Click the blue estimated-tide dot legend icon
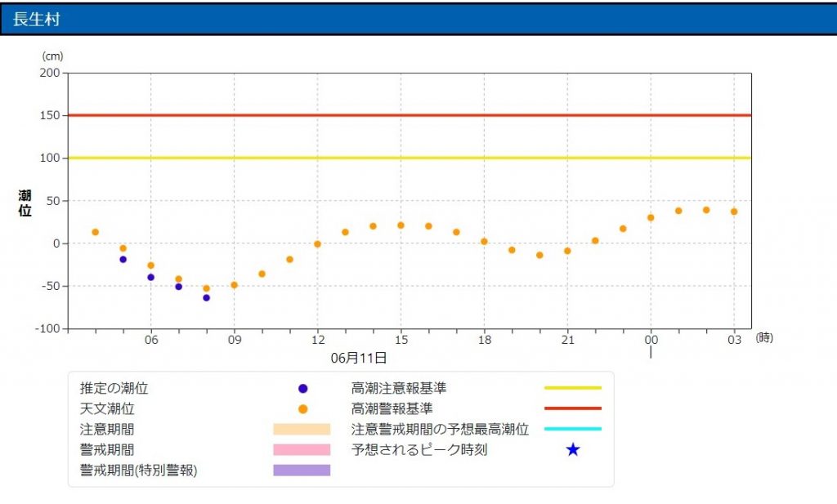837x504 pixels. coord(302,389)
